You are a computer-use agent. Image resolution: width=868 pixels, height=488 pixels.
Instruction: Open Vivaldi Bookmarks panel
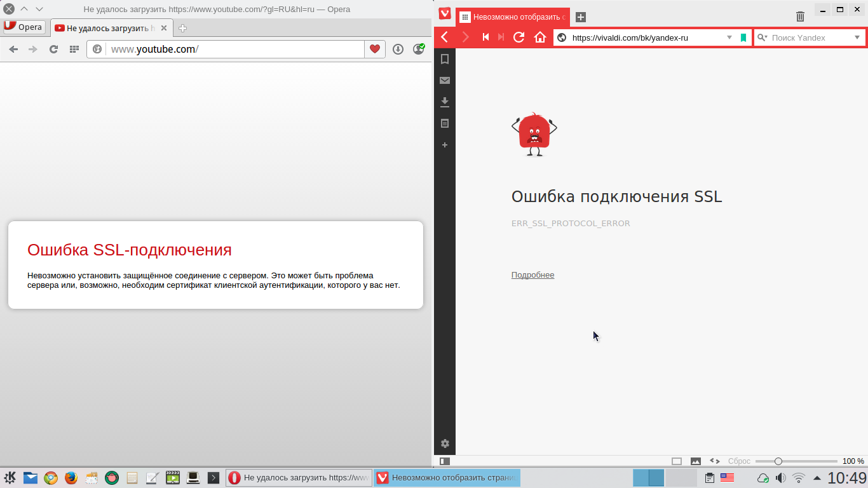(x=445, y=59)
